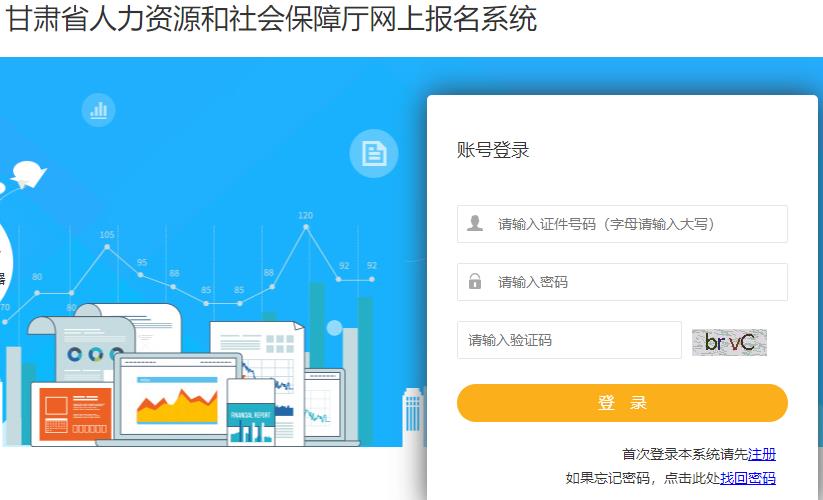Click the laptop with orange area chart
Viewport: 823px width, 500px height.
coord(177,398)
